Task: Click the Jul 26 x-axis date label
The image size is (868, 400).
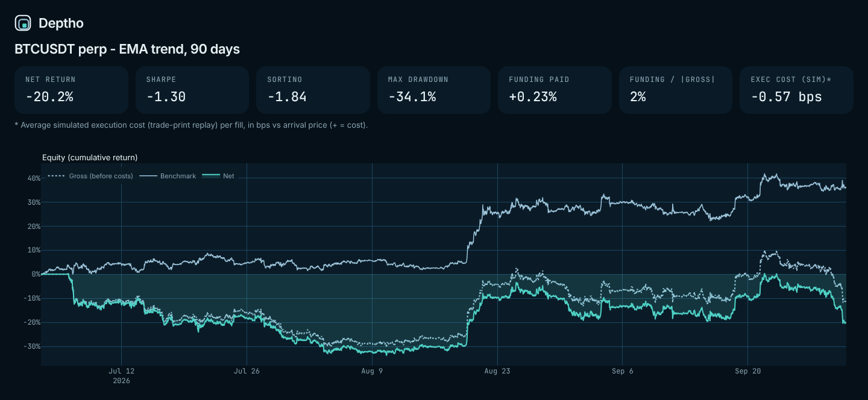Action: (247, 371)
